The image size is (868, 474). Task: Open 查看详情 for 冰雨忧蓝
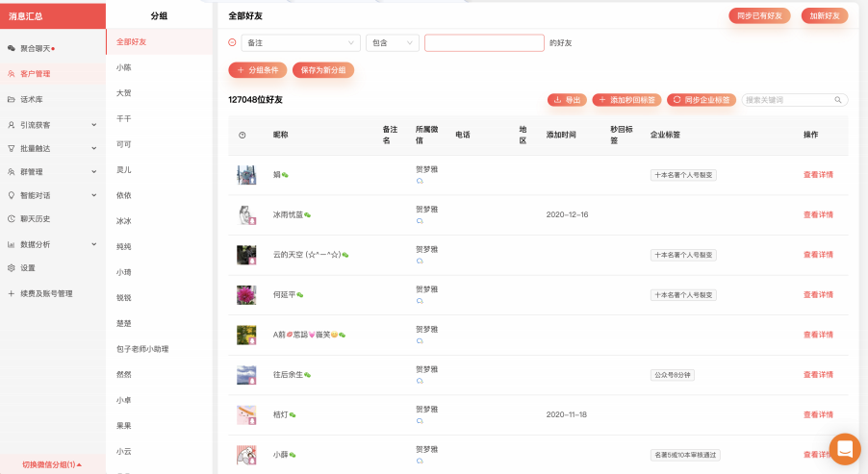pos(818,214)
